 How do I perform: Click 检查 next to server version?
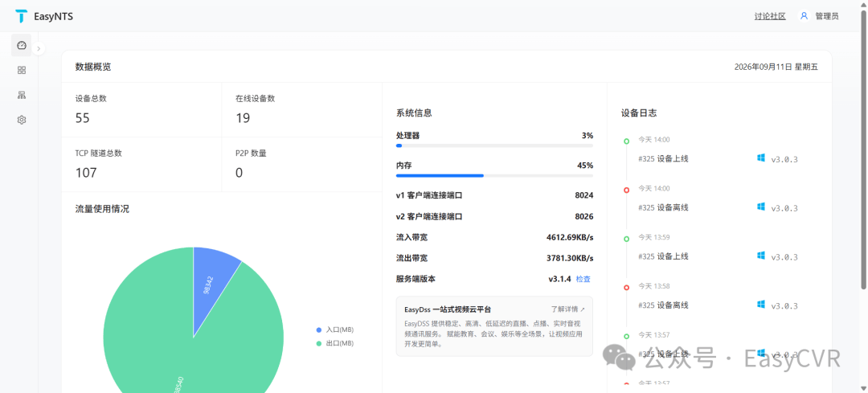point(583,279)
